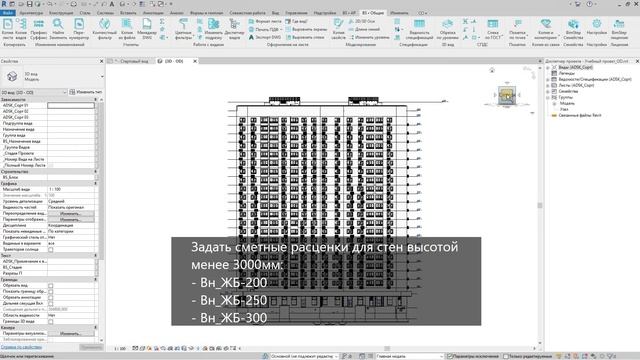Switch to the Архитектура ribbon tab
This screenshot has width=640, height=360.
click(x=31, y=13)
